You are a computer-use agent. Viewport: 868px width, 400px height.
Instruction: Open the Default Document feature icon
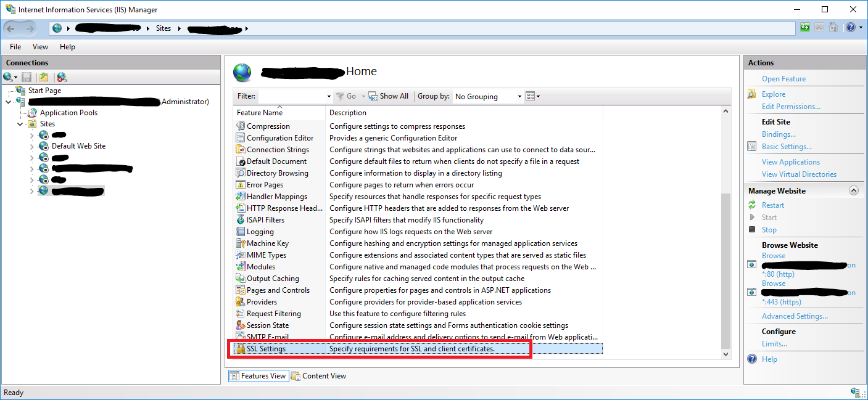(x=241, y=161)
